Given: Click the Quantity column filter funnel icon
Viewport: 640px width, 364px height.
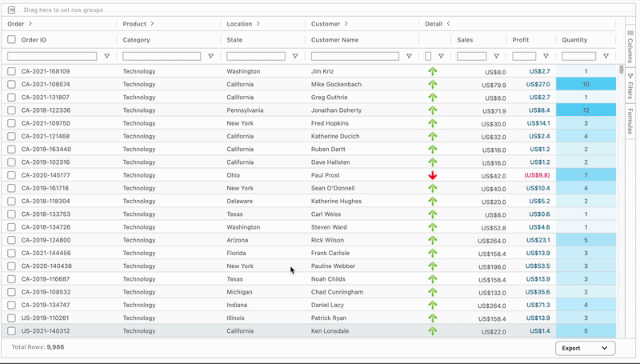Looking at the screenshot, I should tap(606, 56).
